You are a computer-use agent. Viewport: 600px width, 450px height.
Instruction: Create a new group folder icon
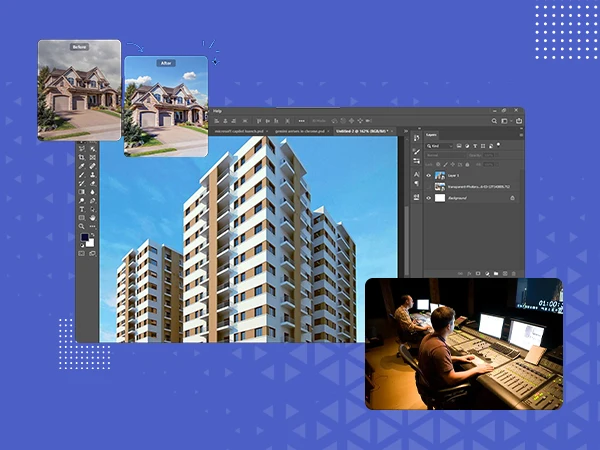[x=496, y=274]
